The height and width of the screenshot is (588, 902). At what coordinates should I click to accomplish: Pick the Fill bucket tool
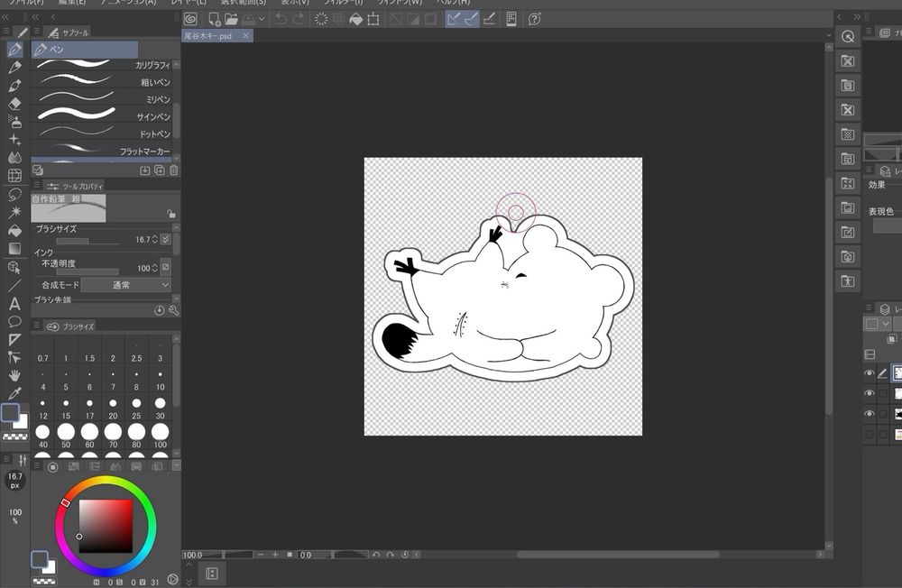pos(14,230)
